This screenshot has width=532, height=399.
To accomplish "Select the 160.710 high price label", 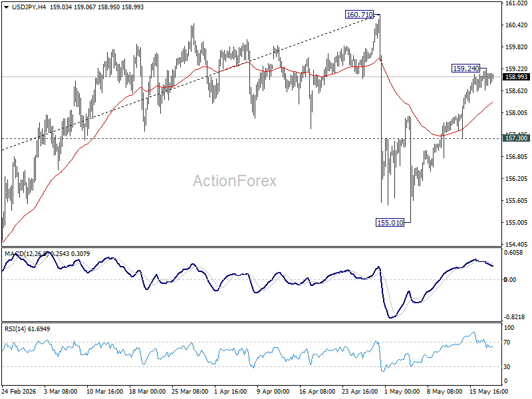I will click(359, 15).
